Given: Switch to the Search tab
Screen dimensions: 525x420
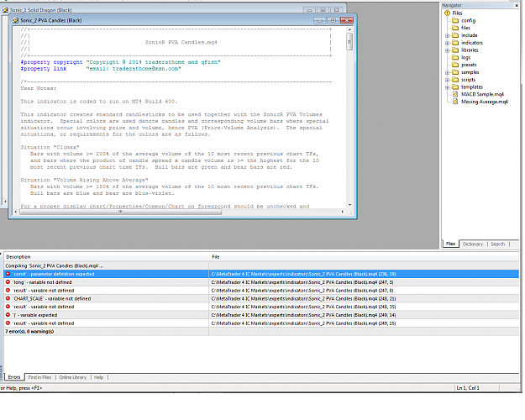Looking at the screenshot, I should pyautogui.click(x=497, y=244).
